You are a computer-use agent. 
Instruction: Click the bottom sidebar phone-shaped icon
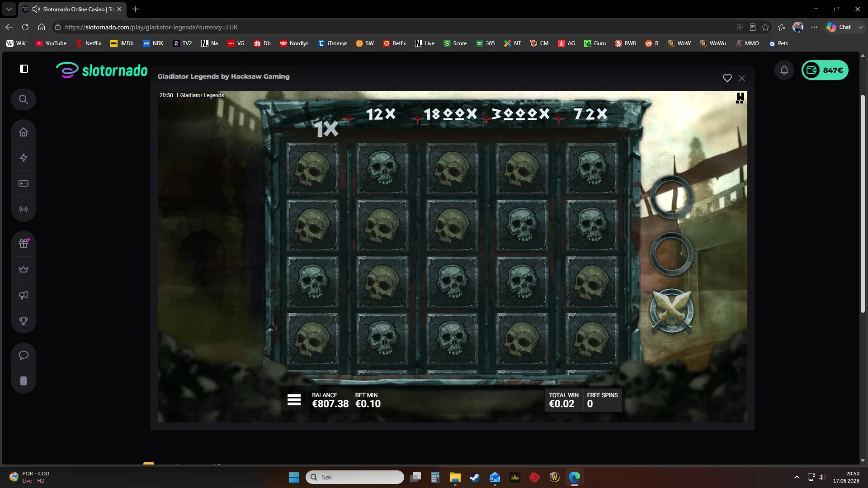[x=24, y=381]
